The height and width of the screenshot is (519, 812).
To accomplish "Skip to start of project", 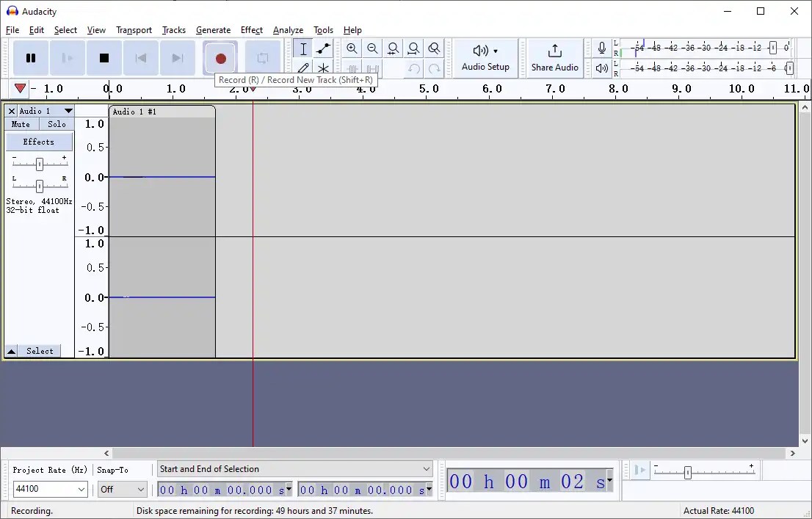I will 141,58.
